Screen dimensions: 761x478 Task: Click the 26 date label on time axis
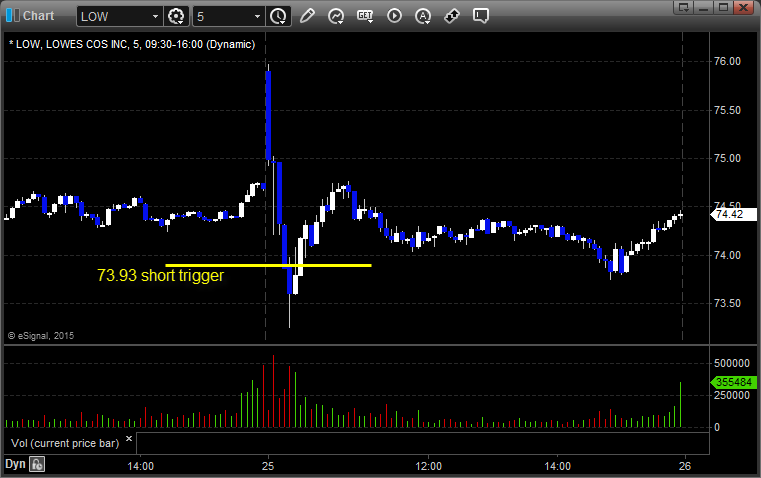pyautogui.click(x=685, y=466)
